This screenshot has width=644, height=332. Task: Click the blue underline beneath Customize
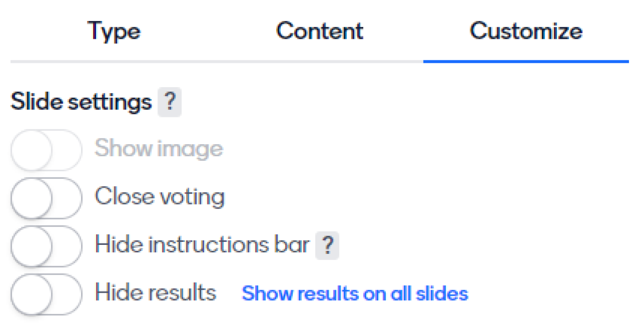tap(526, 61)
